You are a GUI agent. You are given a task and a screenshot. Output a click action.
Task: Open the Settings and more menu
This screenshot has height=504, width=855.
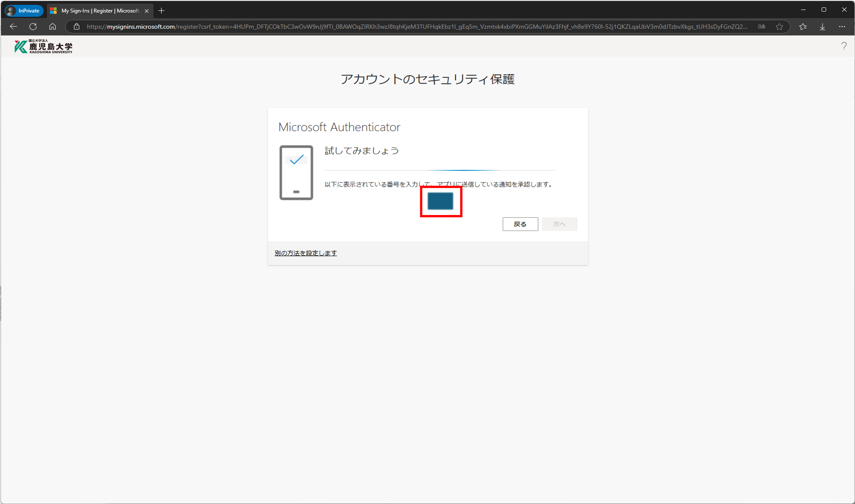[842, 26]
